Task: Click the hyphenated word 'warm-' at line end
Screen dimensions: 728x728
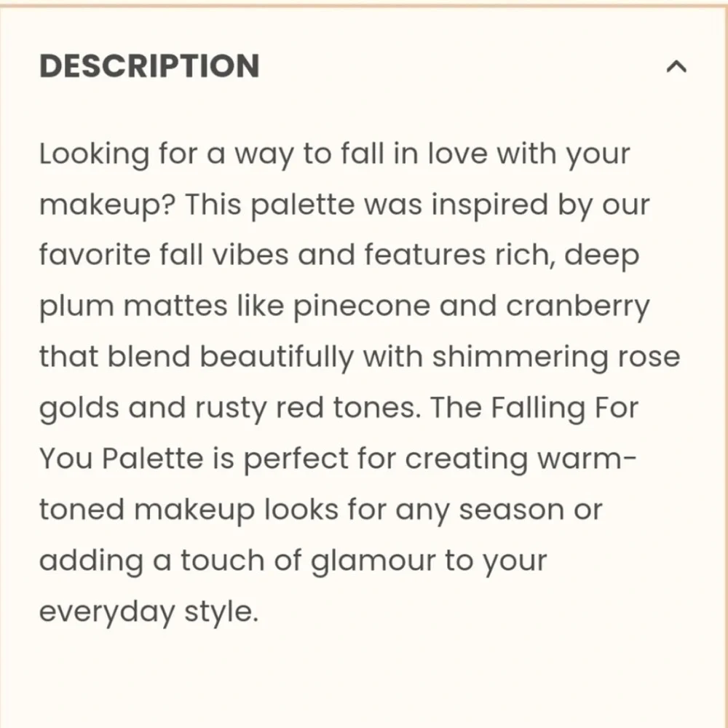Action: (587, 459)
